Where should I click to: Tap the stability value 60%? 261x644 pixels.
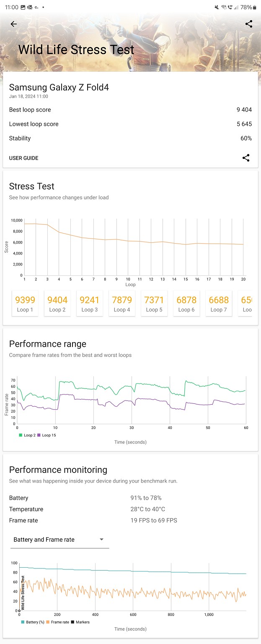pos(246,138)
